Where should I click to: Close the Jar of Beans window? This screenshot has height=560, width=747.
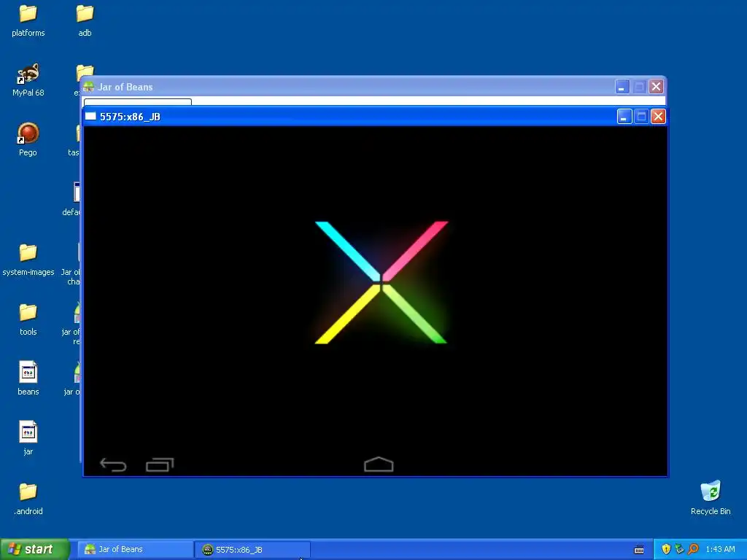tap(656, 87)
